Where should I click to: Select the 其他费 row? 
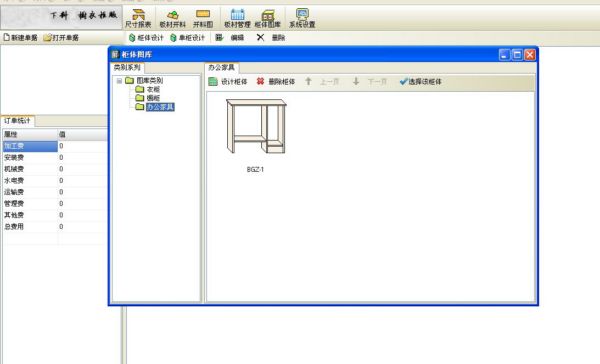click(55, 215)
